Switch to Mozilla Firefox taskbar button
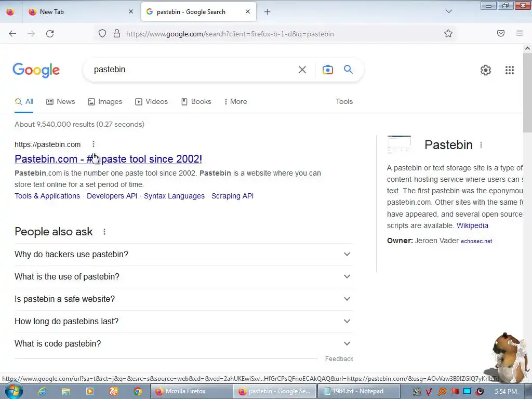Viewport: 532px width, 399px height. click(x=192, y=391)
